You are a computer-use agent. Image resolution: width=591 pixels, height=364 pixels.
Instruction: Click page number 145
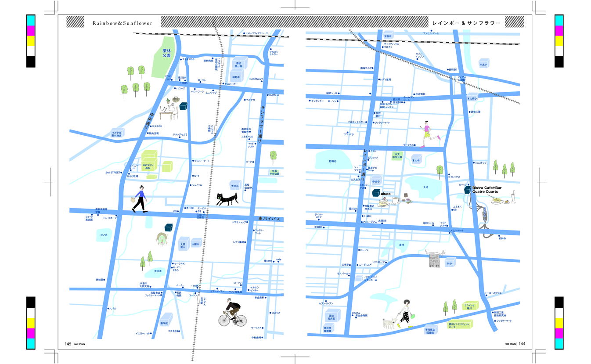[x=68, y=344]
